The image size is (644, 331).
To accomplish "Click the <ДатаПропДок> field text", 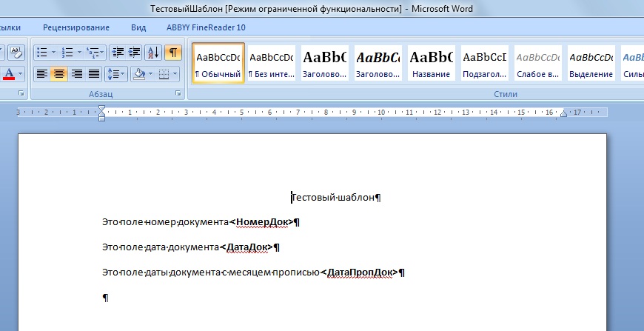I will [x=359, y=273].
